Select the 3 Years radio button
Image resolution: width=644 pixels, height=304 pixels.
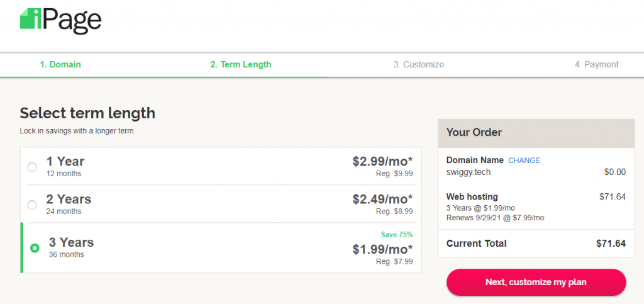pos(35,248)
